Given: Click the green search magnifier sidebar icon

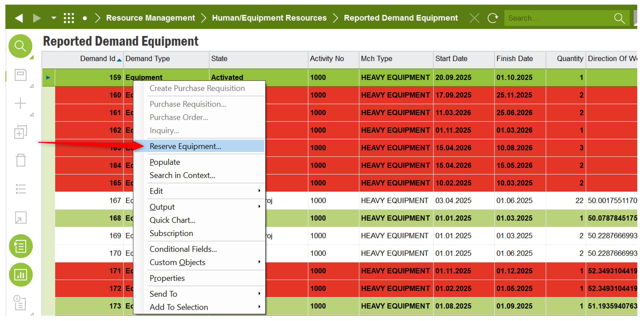Looking at the screenshot, I should [x=20, y=46].
